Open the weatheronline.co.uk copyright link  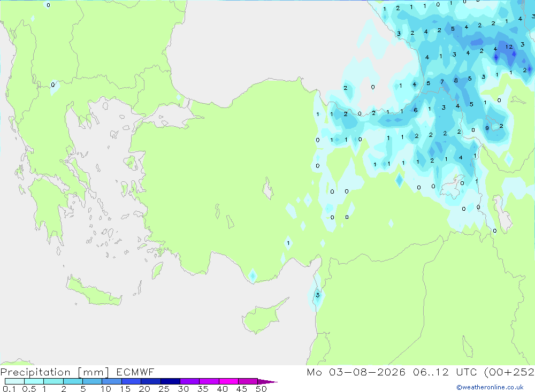490,387
